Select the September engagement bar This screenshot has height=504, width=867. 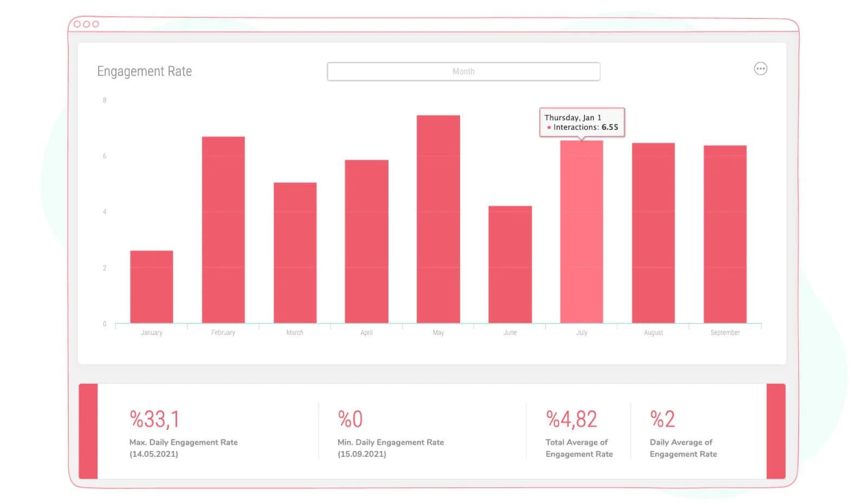click(x=725, y=234)
